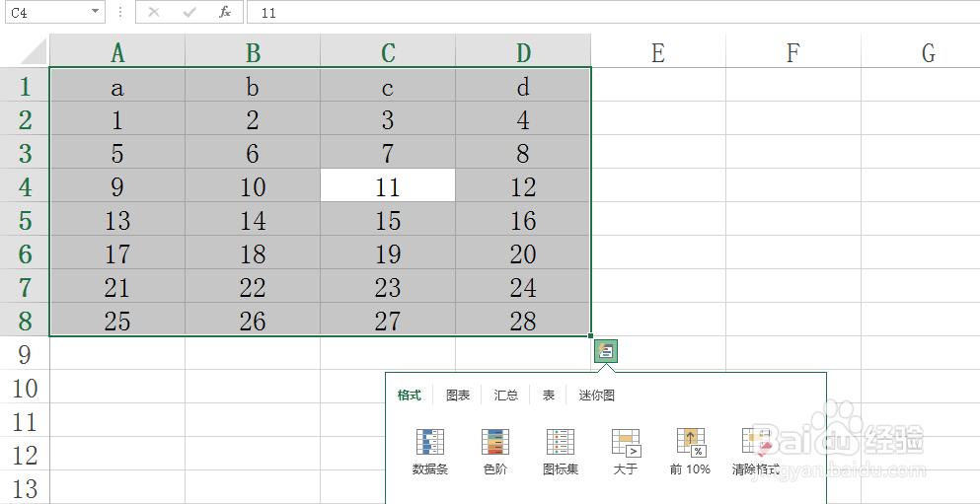Select row 4 header
The width and height of the screenshot is (980, 504).
[25, 185]
